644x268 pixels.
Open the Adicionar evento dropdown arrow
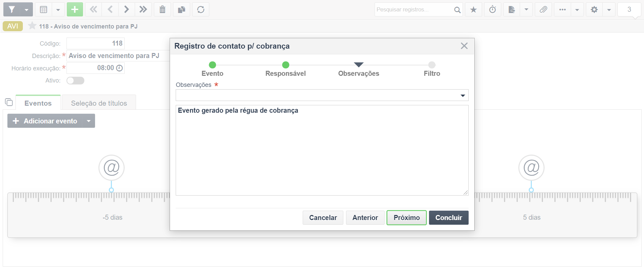(89, 121)
